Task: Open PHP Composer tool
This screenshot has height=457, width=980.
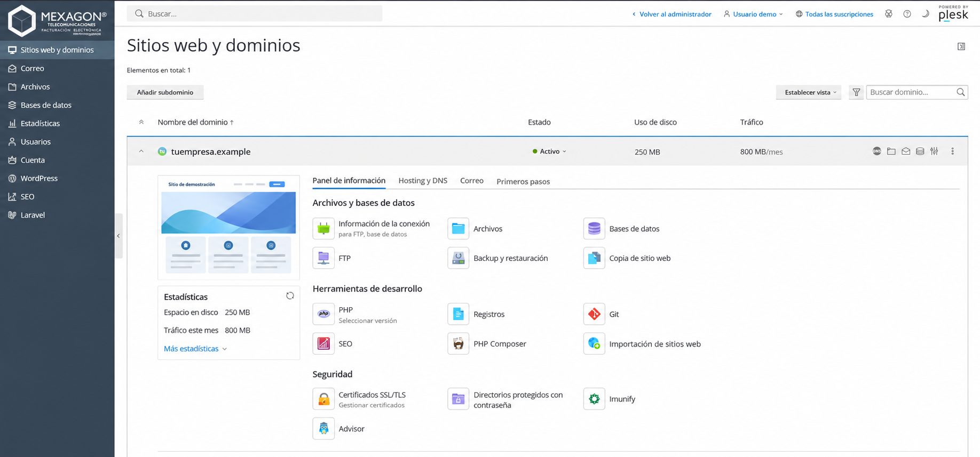Action: click(x=487, y=344)
